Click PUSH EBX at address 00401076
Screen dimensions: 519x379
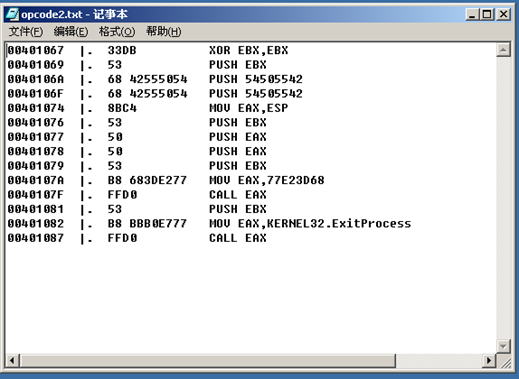[x=238, y=123]
